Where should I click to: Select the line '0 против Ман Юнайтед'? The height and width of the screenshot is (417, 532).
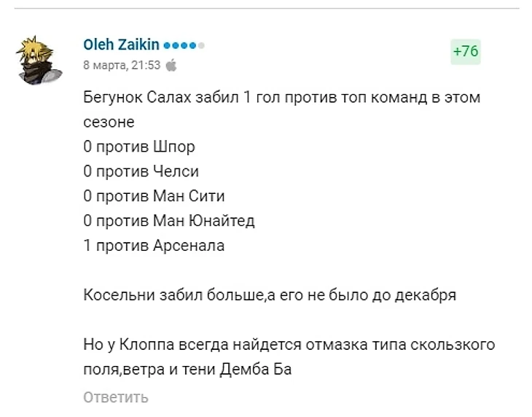(x=169, y=221)
